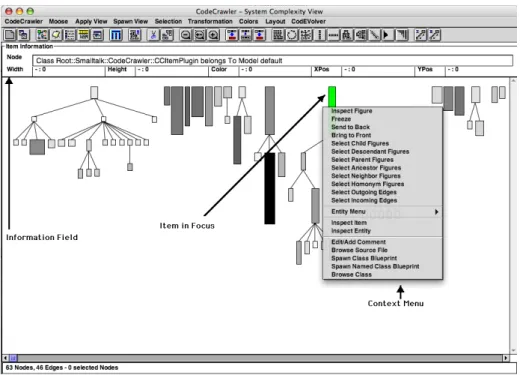Apply the horizontal tree layout icon

361,35
